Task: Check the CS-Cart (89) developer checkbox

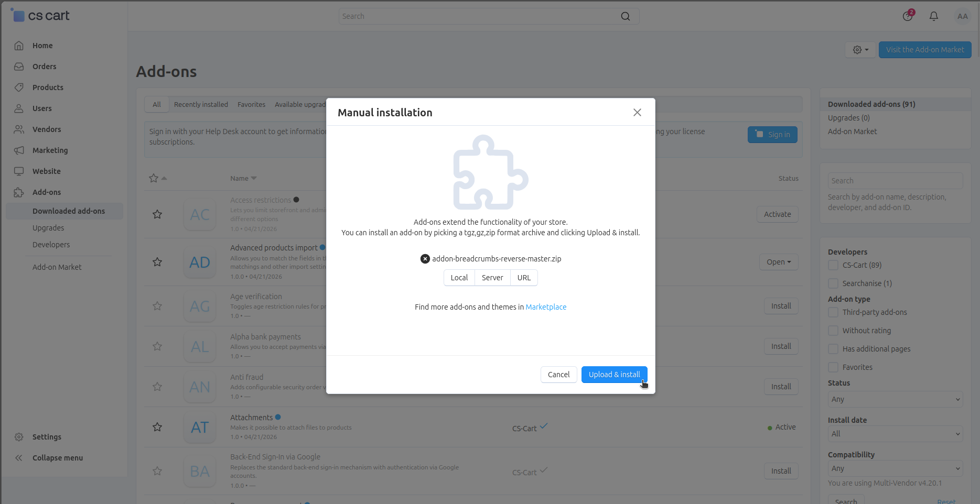Action: pyautogui.click(x=833, y=265)
